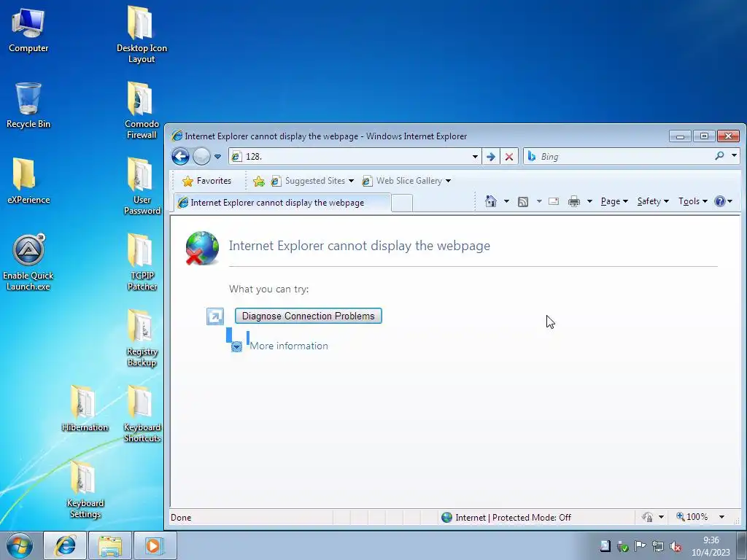The height and width of the screenshot is (560, 747).
Task: Select the Keyboard Shortcuts folder
Action: (x=142, y=414)
